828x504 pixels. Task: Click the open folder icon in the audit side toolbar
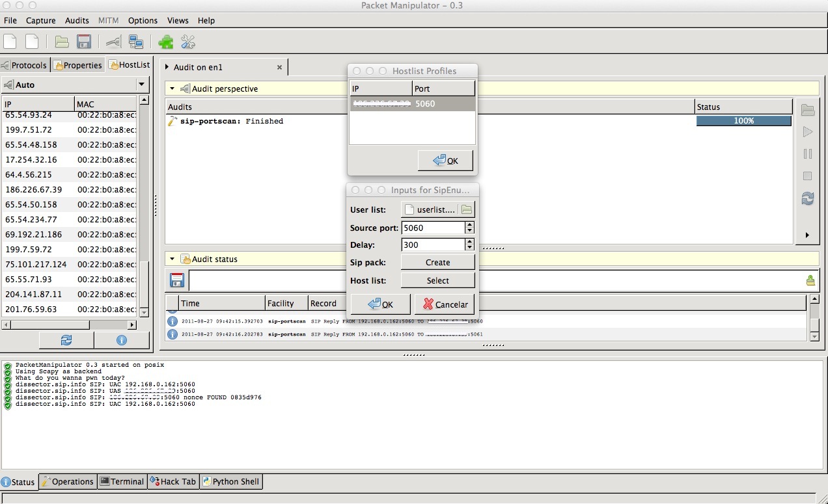click(808, 110)
